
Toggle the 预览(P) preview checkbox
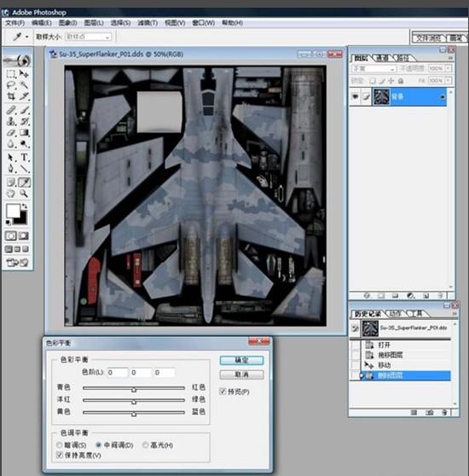pyautogui.click(x=223, y=392)
